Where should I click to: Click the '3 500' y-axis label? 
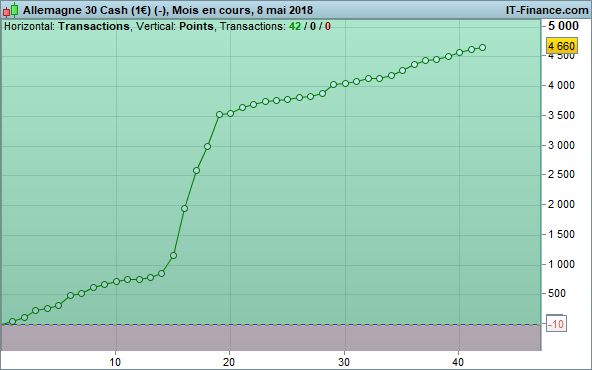click(561, 116)
